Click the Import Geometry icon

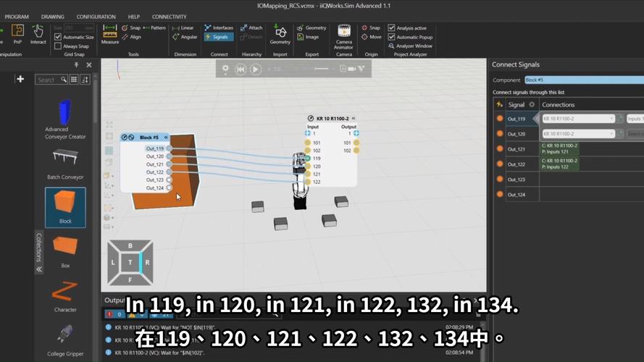[280, 33]
